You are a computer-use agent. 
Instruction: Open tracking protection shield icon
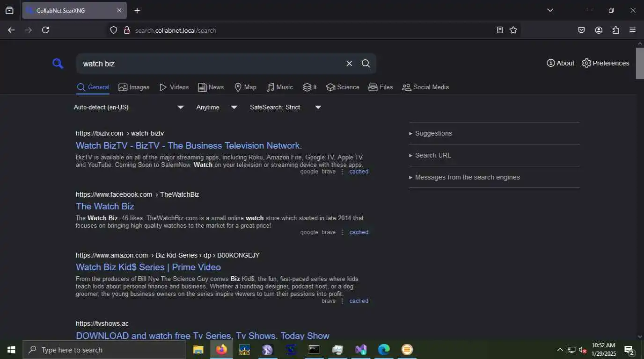pos(114,30)
